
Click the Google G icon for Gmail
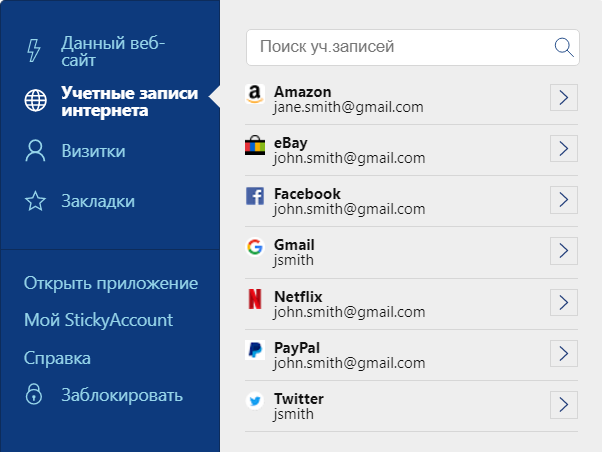coord(255,247)
